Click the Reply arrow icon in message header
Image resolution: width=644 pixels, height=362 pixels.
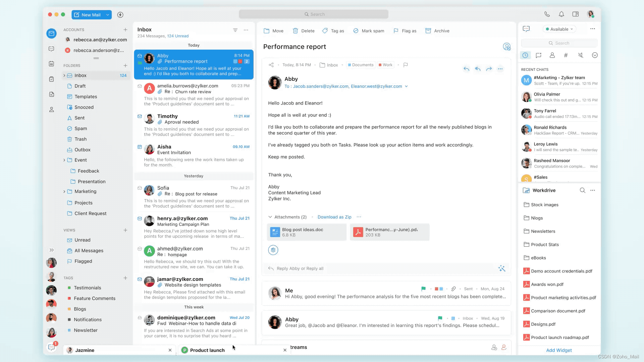(x=466, y=69)
